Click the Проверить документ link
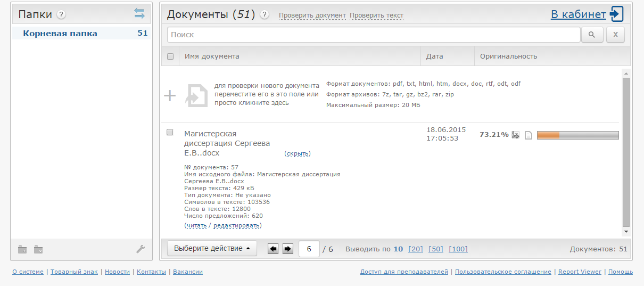644x286 pixels. (x=312, y=15)
